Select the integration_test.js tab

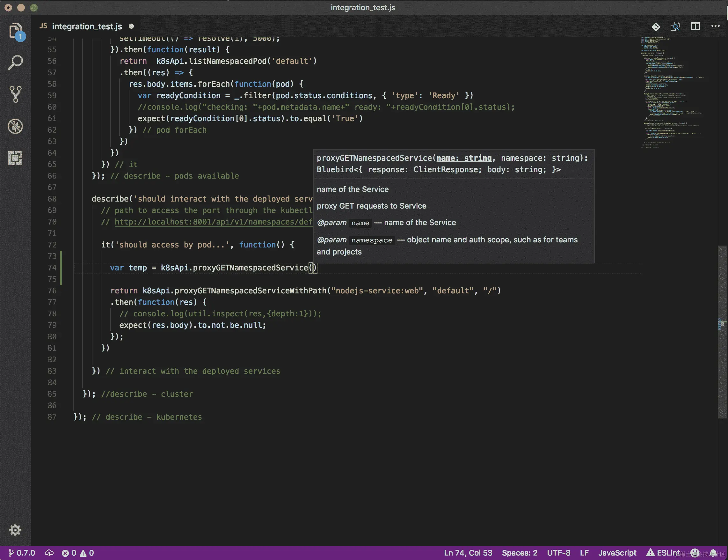point(87,26)
